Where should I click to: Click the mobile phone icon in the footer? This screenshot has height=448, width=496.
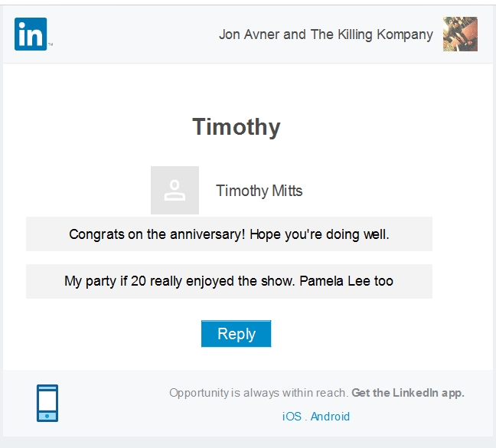tap(47, 403)
